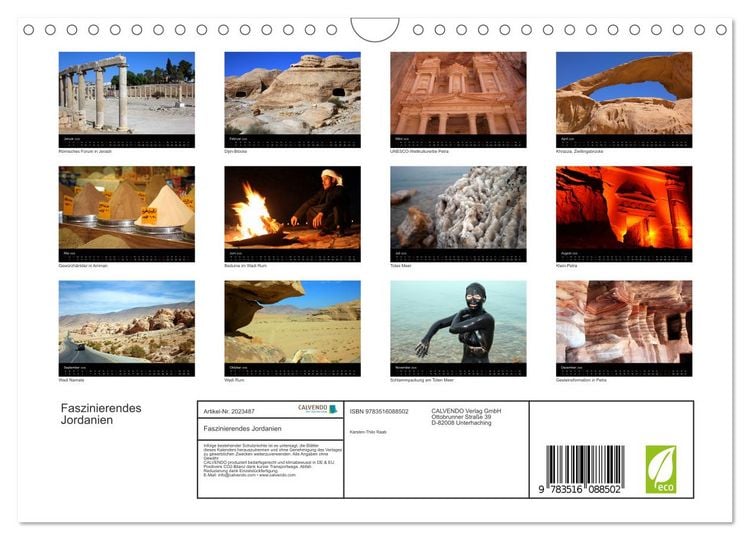Click the black date strip under the campfire photo
750x540 pixels.
[x=292, y=255]
